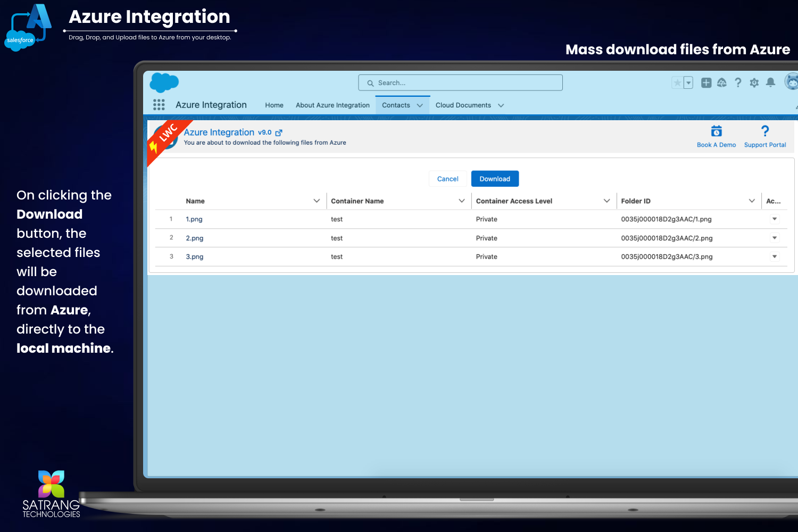Click the Azure Integration app name label
Viewport: 798px width, 532px height.
[211, 105]
